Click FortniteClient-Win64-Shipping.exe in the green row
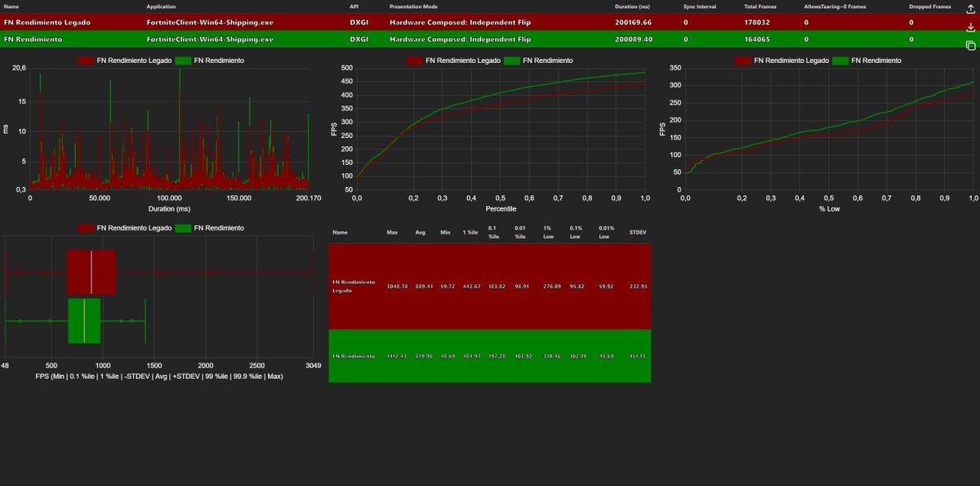This screenshot has height=486, width=980. point(210,39)
